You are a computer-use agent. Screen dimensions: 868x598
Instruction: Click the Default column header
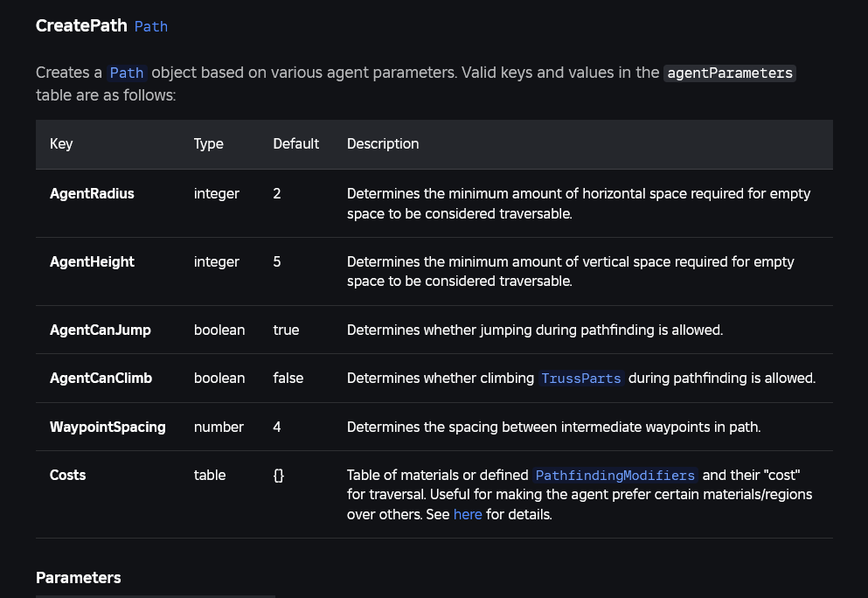295,144
